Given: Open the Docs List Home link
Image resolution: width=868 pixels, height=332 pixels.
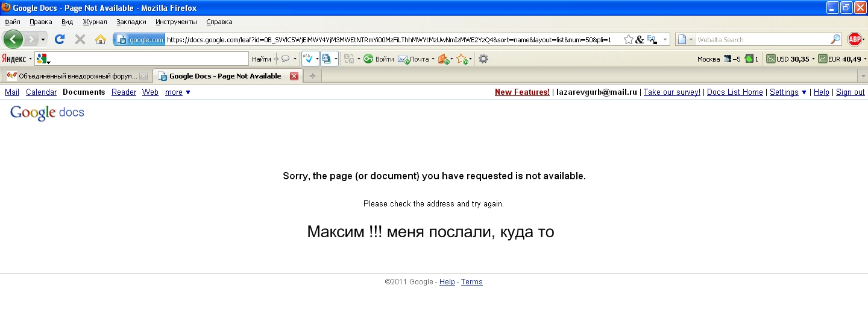Looking at the screenshot, I should [734, 92].
